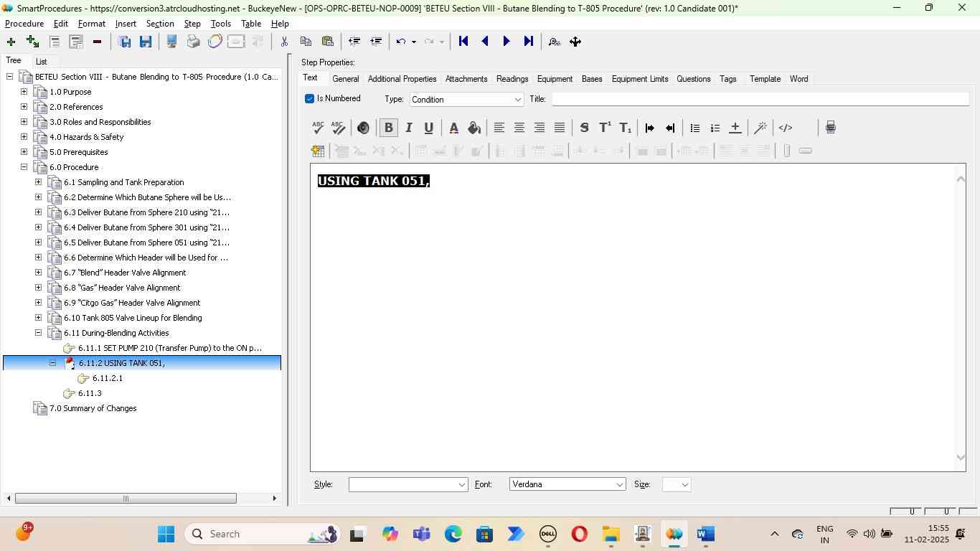Click the green plus add step icon
This screenshot has width=980, height=551.
tap(11, 42)
